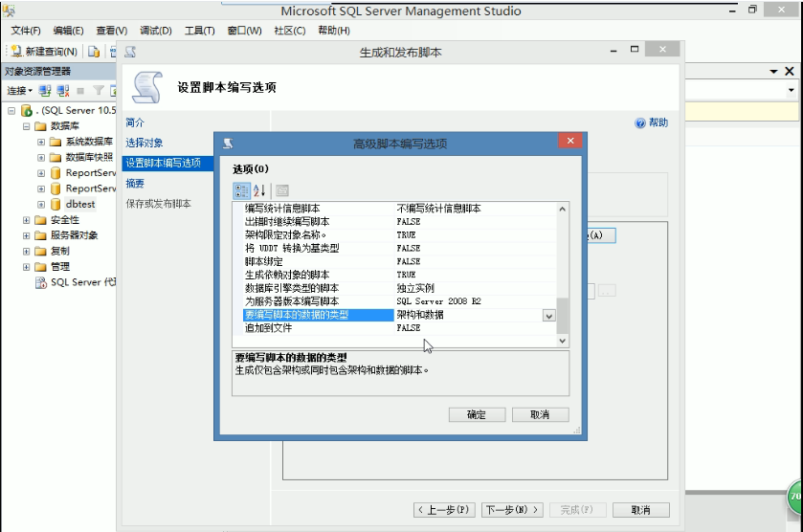Viewport: 803px width, 532px height.
Task: Click the connect server icon in Object Explorer
Action: 45,91
